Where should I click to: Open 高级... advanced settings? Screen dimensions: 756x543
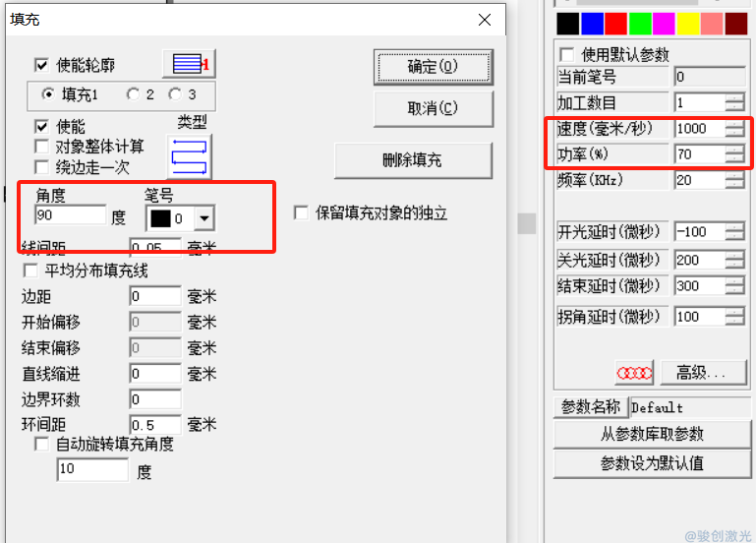point(703,372)
